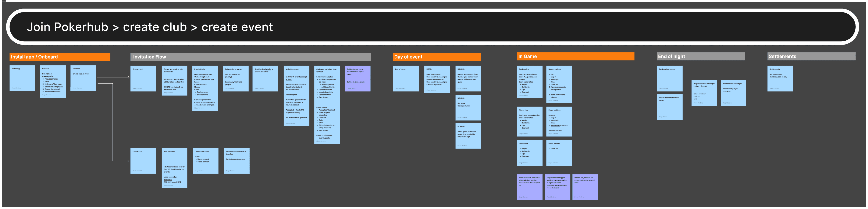Select the 'Deadline For Priority to accept invitation' note
868x209 pixels.
point(265,78)
